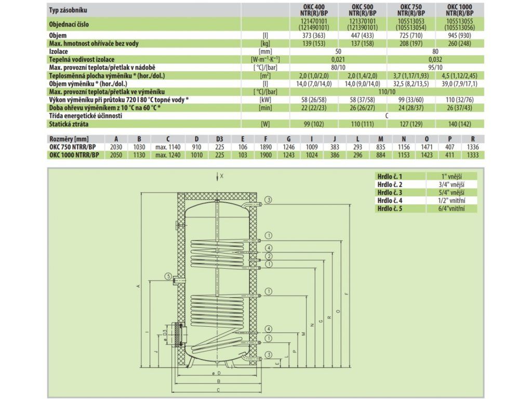Click the 'D3' column header in dimensions table

(x=220, y=139)
